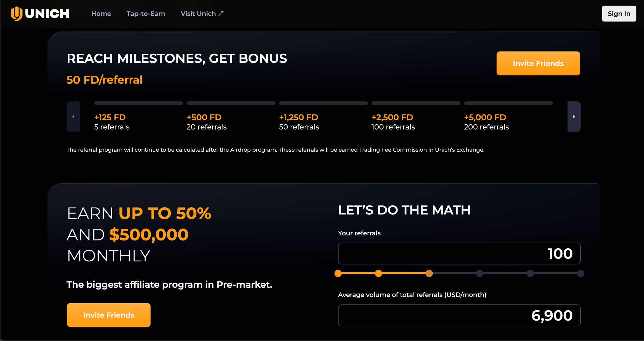Click the Unich shield logo icon
Image resolution: width=644 pixels, height=341 pixels.
pos(16,13)
